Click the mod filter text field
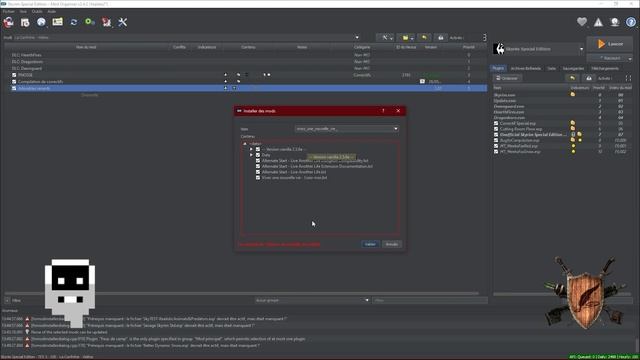Screen dimensions: 640x360 pyautogui.click(x=430, y=300)
